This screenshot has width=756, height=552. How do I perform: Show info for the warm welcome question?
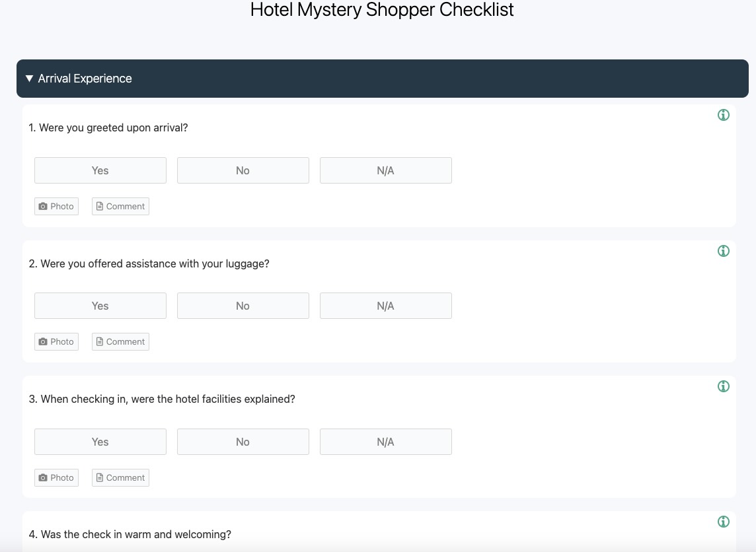coord(724,522)
